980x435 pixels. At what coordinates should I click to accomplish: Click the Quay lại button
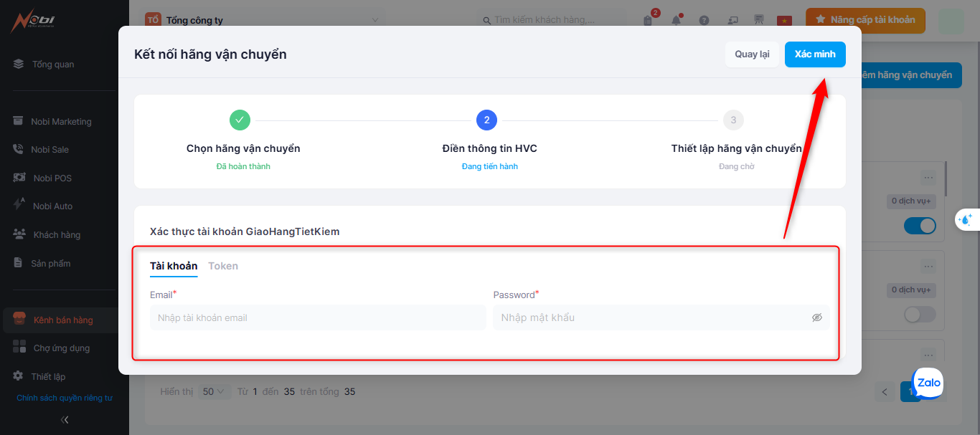tap(752, 54)
